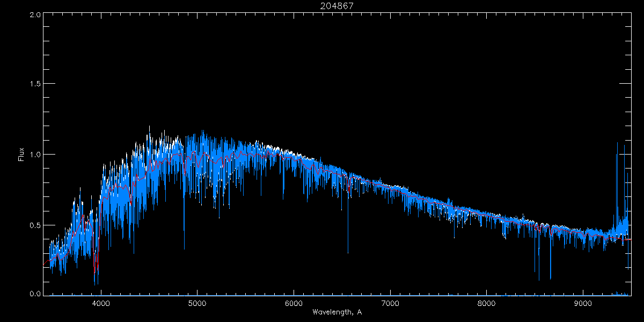Viewport: 644px width, 322px height.
Task: Click the Wavelength, A x-axis label
Action: coord(336,312)
